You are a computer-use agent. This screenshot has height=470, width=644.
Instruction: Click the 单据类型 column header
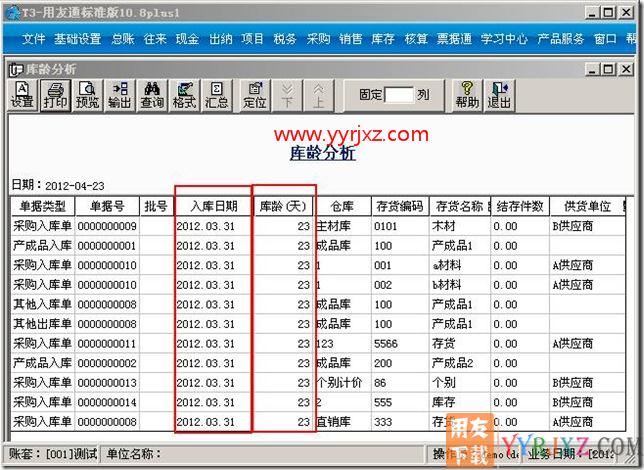click(x=43, y=206)
